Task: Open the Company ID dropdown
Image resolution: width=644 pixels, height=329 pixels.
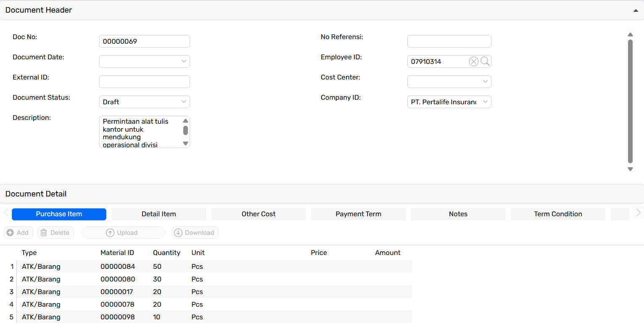Action: [485, 102]
